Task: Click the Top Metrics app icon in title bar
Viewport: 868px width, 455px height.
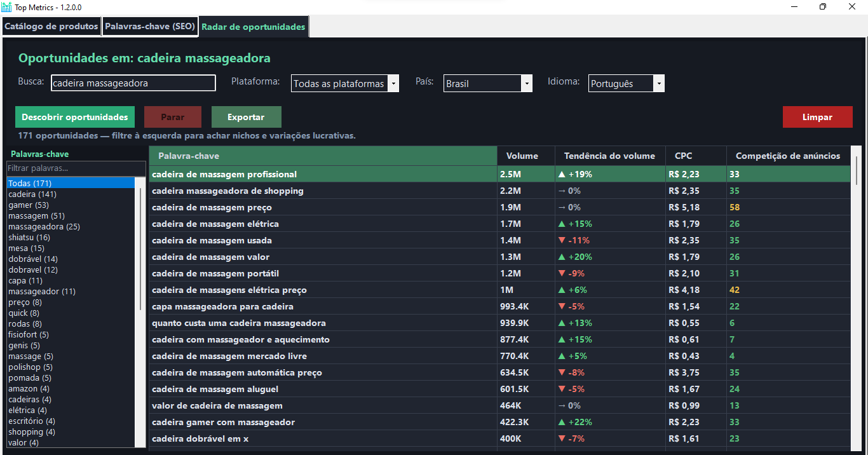Action: click(6, 7)
